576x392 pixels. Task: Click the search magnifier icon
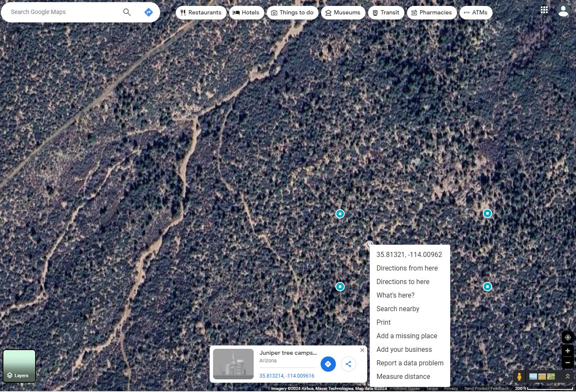127,12
